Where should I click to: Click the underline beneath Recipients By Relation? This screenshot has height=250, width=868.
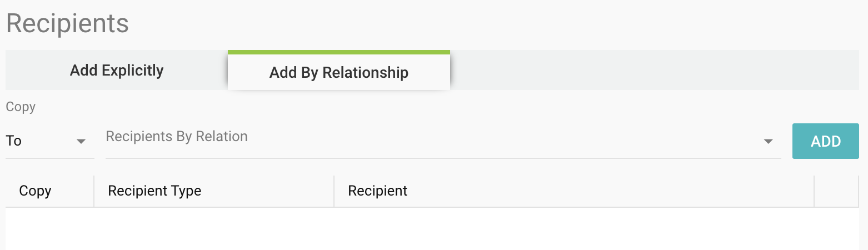coord(443,158)
